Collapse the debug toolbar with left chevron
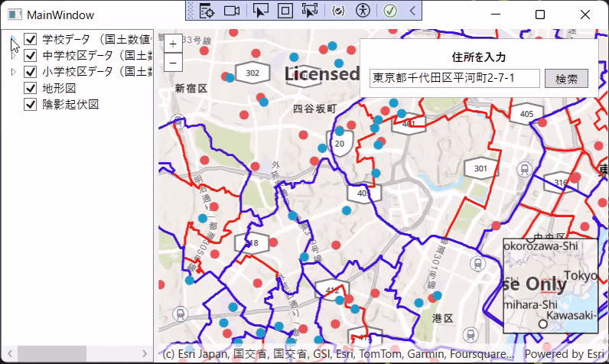This screenshot has height=364, width=609. pos(412,11)
